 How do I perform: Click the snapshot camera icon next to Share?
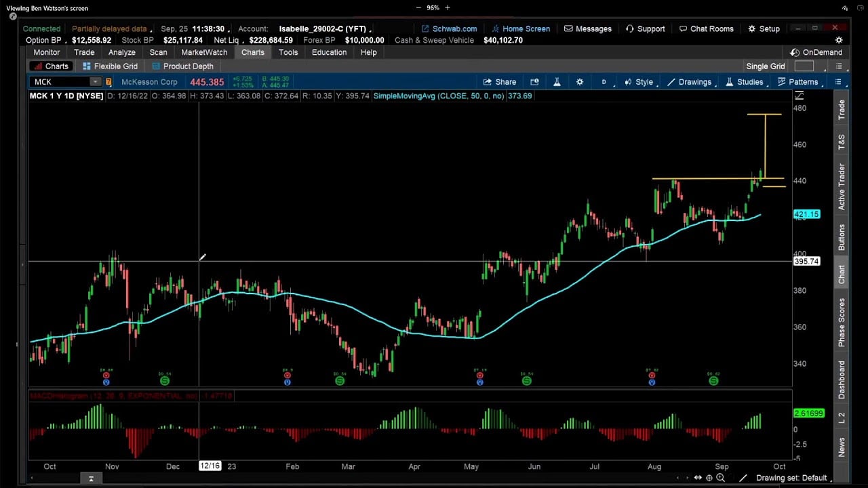pos(534,82)
